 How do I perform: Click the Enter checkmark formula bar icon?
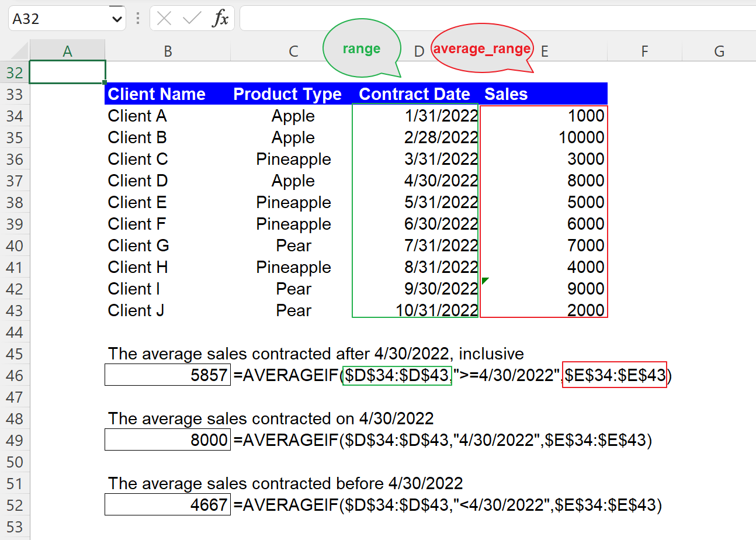[x=192, y=19]
